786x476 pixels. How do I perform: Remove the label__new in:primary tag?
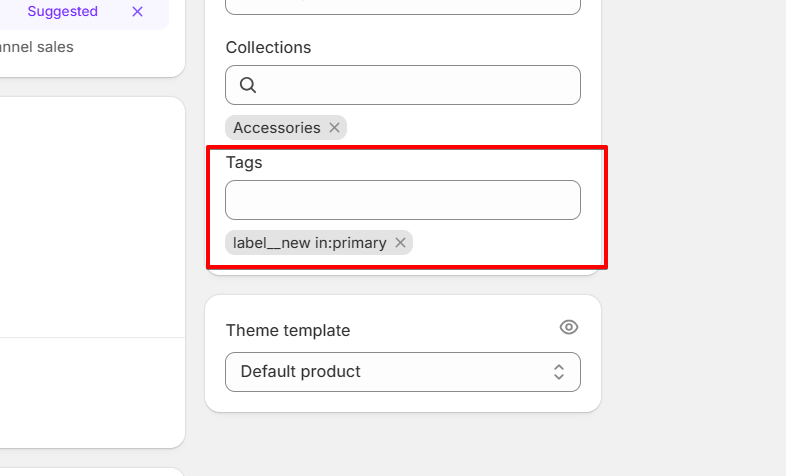tap(400, 243)
